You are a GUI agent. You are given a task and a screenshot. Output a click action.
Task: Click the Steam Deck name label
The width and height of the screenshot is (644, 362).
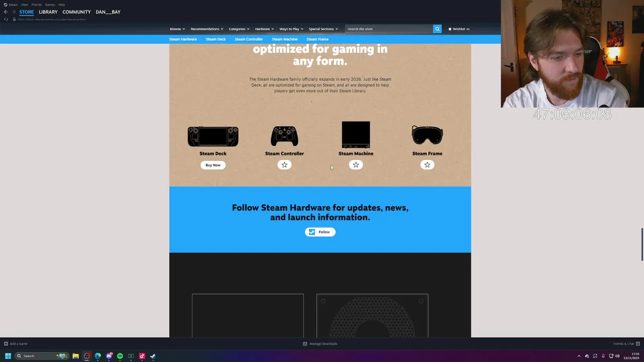pyautogui.click(x=213, y=153)
